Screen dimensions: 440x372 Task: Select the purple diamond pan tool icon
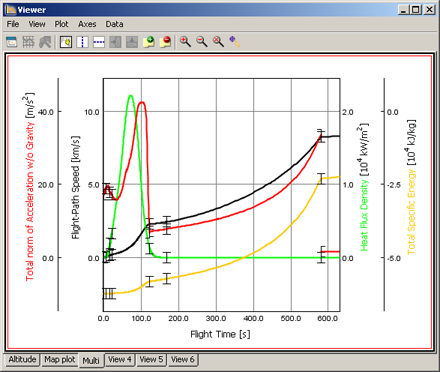click(235, 42)
